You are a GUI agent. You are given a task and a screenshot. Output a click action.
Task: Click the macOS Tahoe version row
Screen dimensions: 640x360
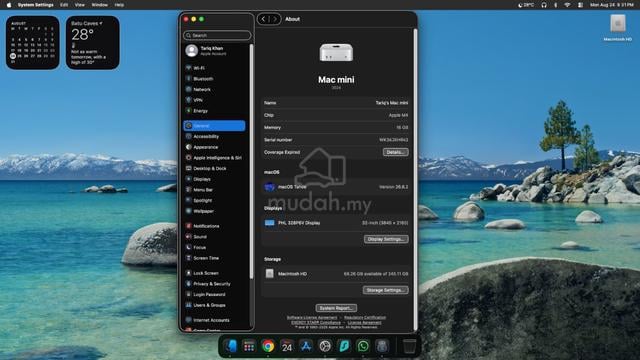tap(336, 187)
